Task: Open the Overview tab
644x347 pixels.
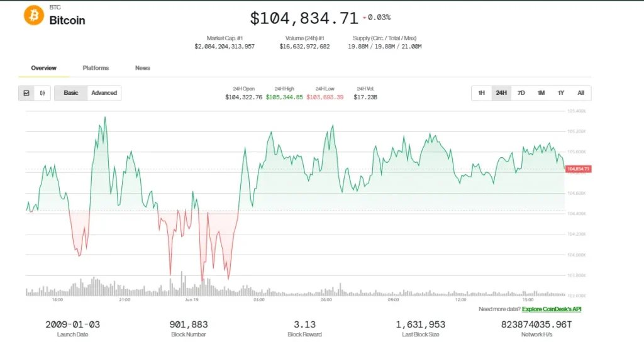Action: 44,68
